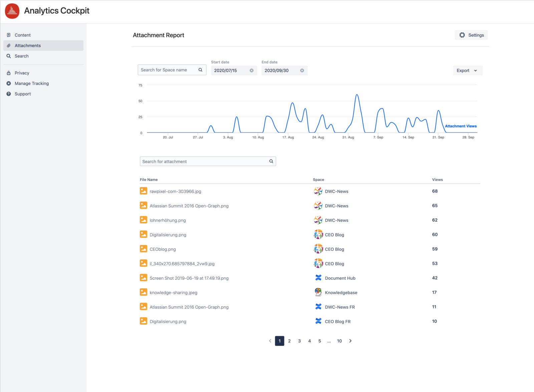
Task: Go back a page with the left chevron
Action: pyautogui.click(x=270, y=341)
